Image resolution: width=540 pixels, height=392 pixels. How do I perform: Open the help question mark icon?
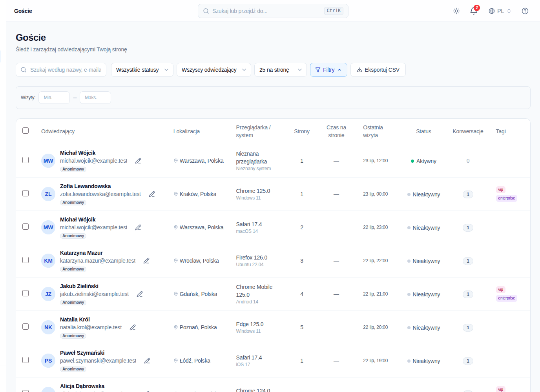pos(525,11)
